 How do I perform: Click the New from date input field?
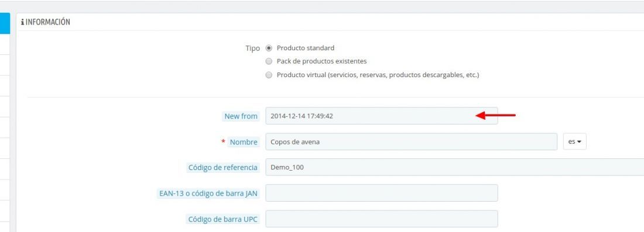(x=382, y=116)
